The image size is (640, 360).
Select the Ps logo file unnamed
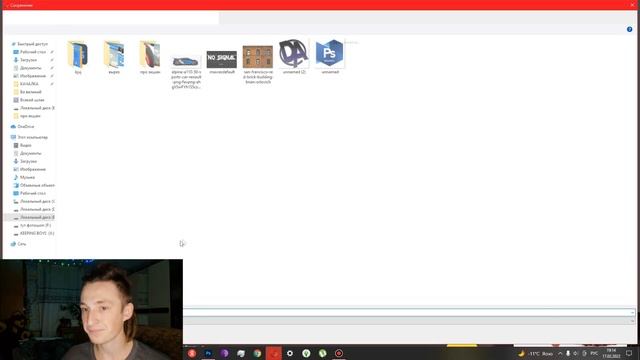329,53
